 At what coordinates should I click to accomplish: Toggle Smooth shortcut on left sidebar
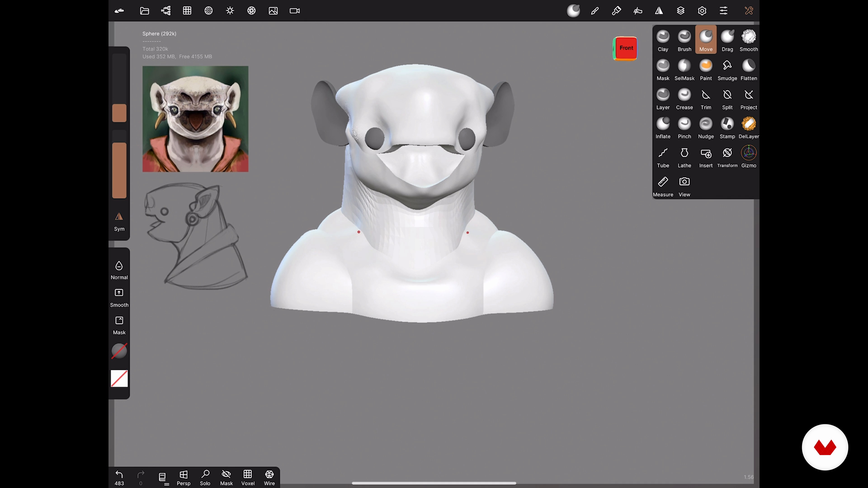(x=119, y=298)
